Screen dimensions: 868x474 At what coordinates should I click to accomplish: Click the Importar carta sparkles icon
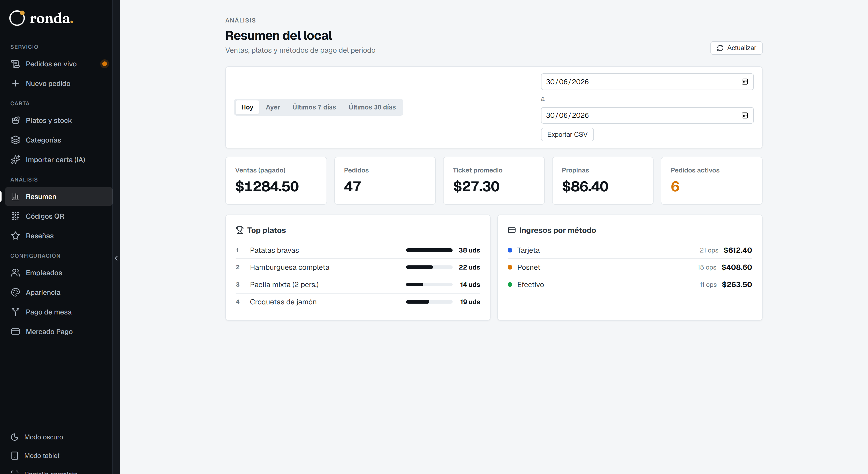[16, 159]
